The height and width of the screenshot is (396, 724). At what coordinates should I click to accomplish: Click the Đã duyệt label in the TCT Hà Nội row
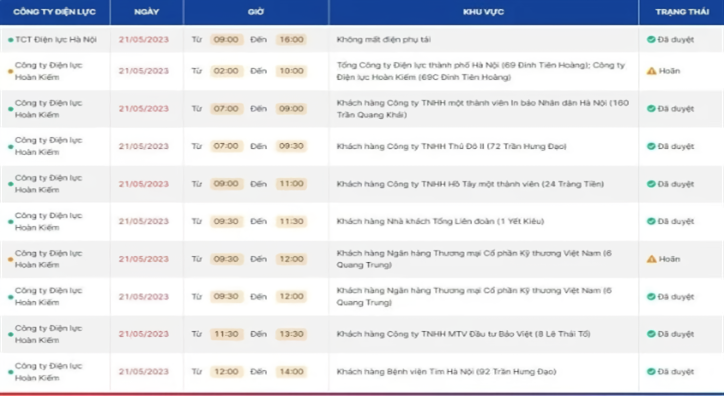click(x=676, y=40)
